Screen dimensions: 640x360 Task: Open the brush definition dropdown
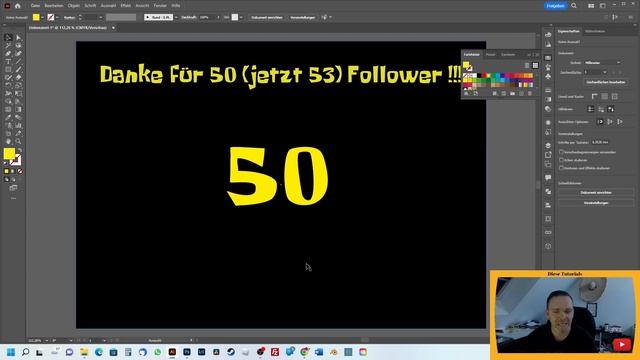176,18
